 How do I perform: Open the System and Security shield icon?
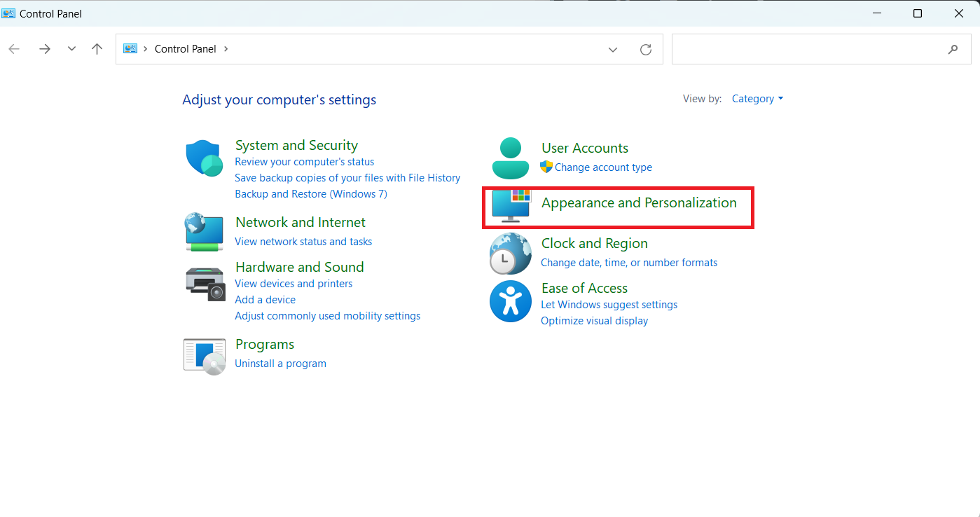205,158
